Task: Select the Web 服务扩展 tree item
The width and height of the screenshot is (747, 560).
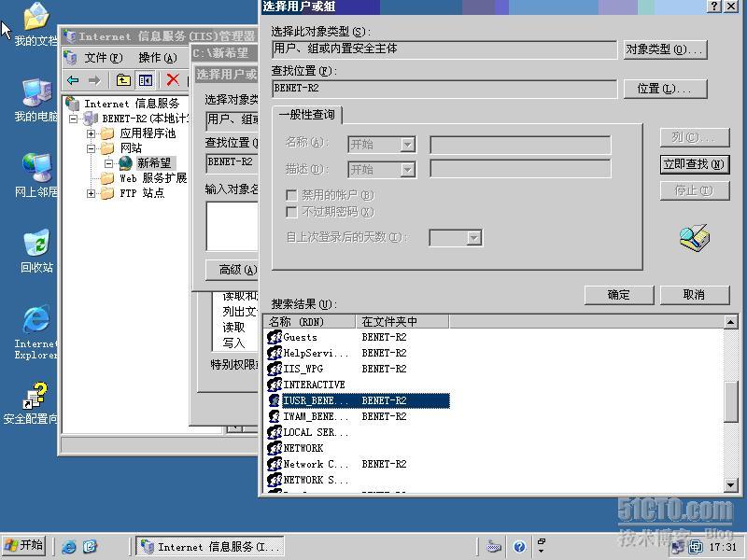Action: pyautogui.click(x=153, y=178)
